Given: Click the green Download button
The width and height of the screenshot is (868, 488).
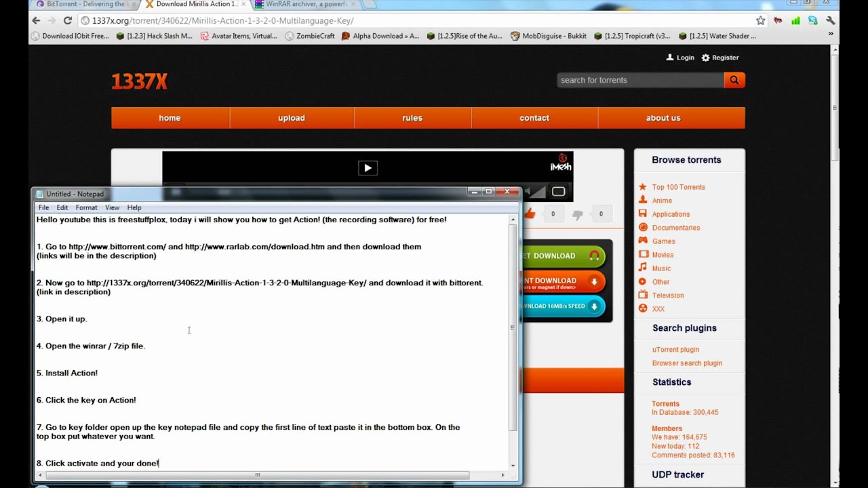Looking at the screenshot, I should (563, 256).
